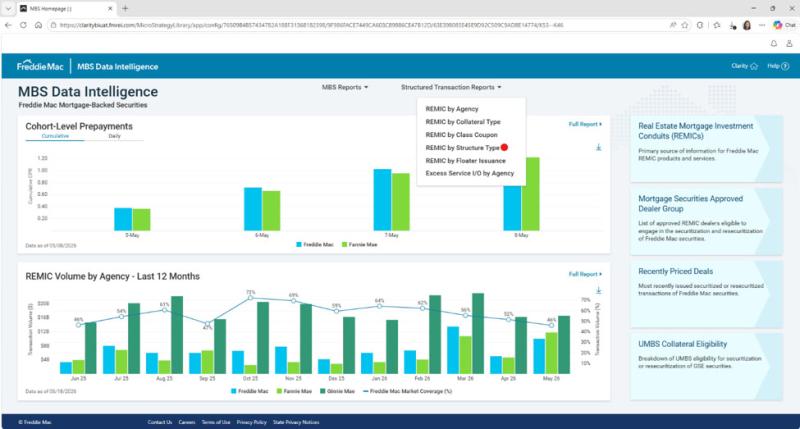Close the MBS Homepage tab
The height and width of the screenshot is (429, 800).
(x=110, y=9)
